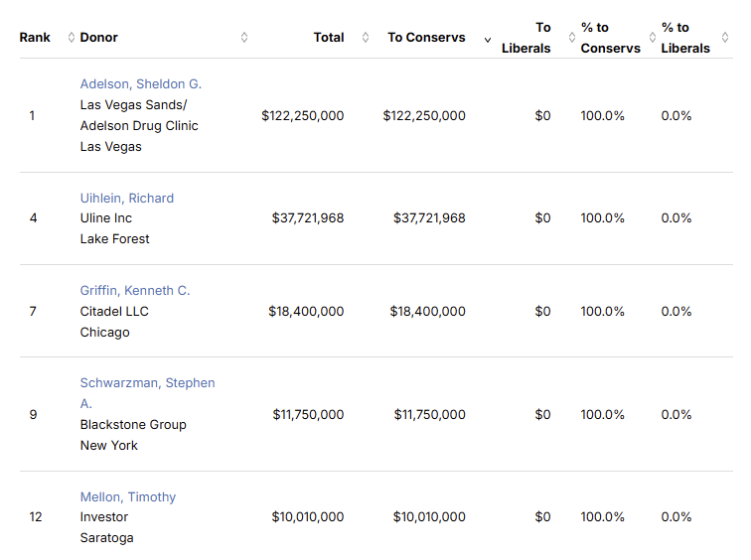
Task: Follow the Griffin, Kenneth C. link
Action: coord(135,291)
